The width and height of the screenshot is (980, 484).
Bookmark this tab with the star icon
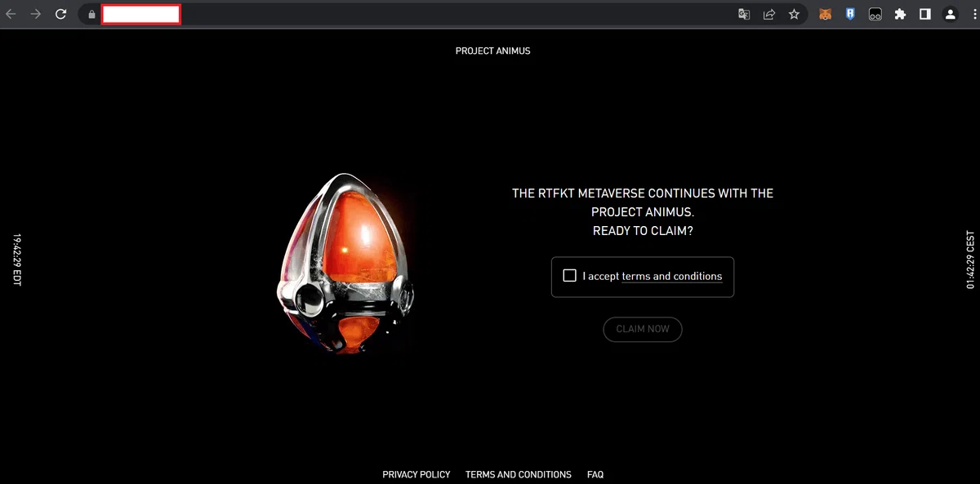[x=794, y=14]
